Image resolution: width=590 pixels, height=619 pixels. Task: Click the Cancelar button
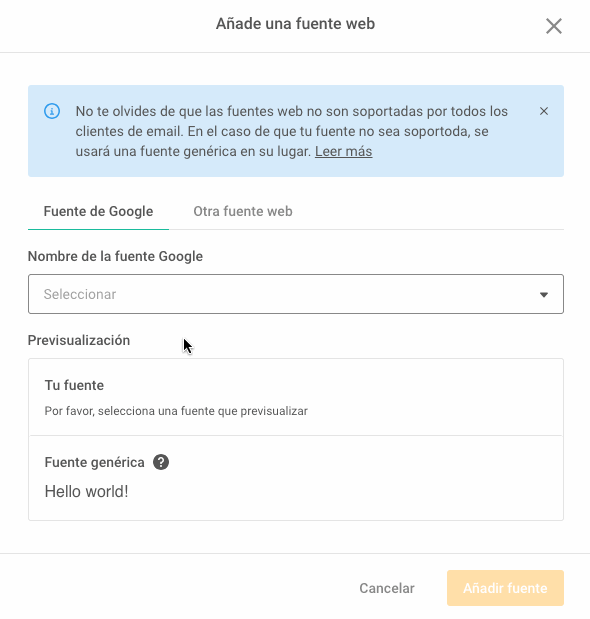coord(387,588)
